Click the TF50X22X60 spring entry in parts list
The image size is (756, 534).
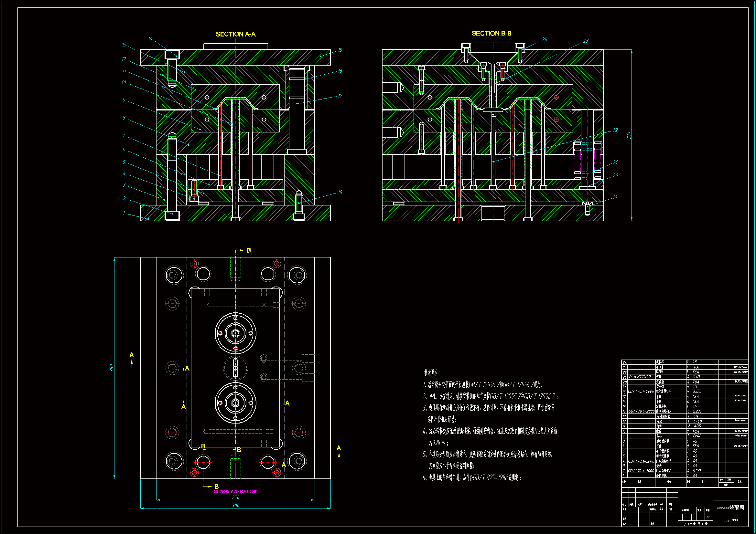[x=640, y=377]
